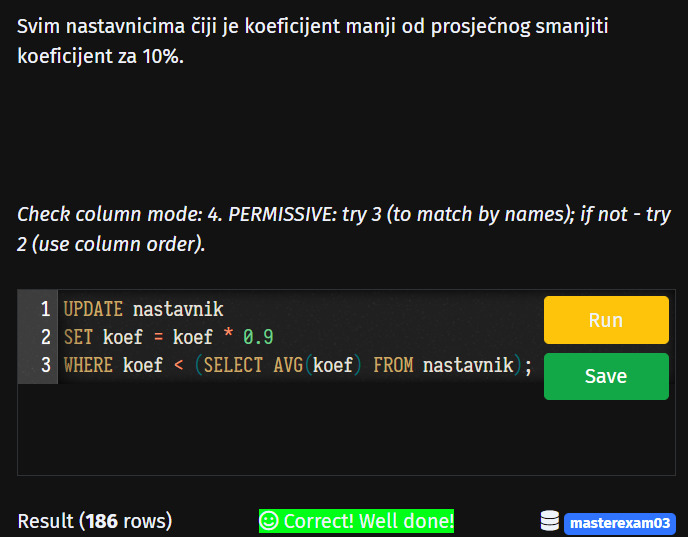
Task: Click the AVG function in editor
Action: pyautogui.click(x=288, y=365)
